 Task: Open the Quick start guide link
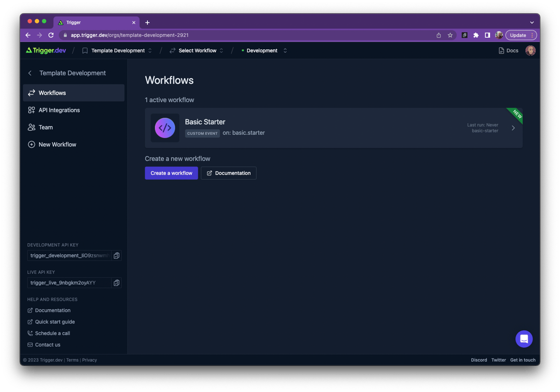tap(51, 322)
